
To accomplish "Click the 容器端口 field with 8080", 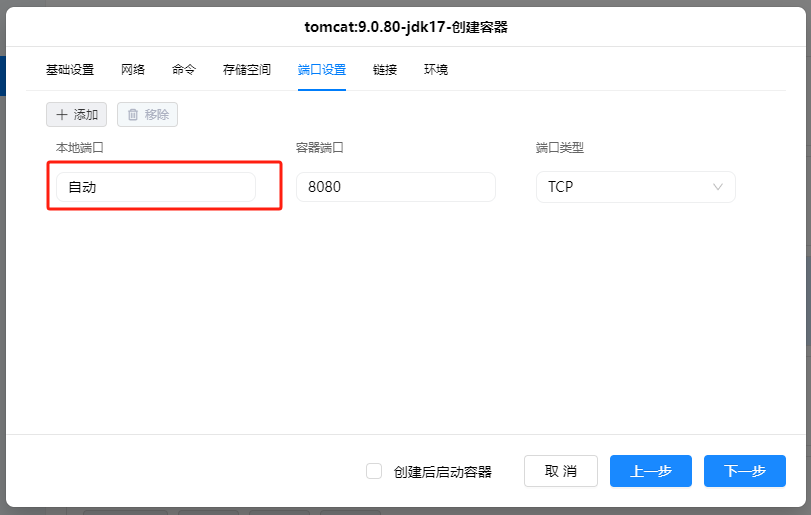I will [x=396, y=187].
